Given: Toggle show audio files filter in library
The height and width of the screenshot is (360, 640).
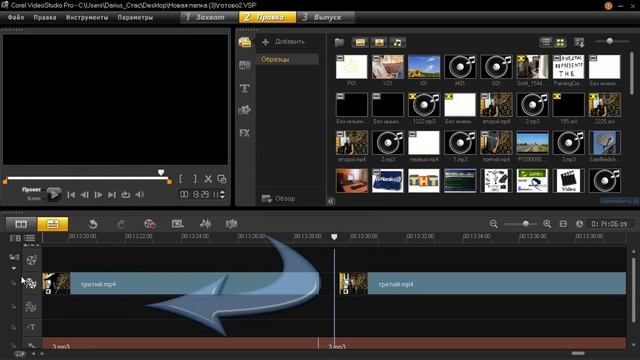Looking at the screenshot, I should (397, 42).
